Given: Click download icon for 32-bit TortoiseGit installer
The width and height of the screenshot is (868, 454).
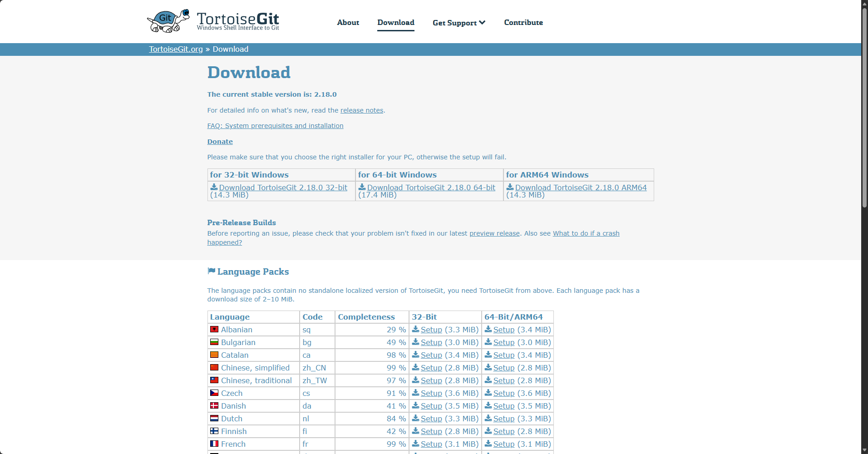Looking at the screenshot, I should (214, 187).
